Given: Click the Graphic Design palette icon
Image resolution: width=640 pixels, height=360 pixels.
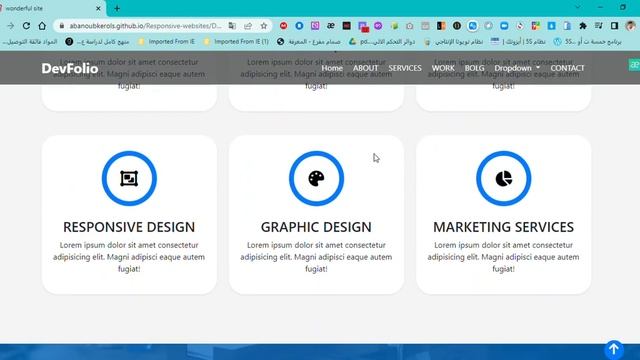Looking at the screenshot, I should (x=316, y=178).
